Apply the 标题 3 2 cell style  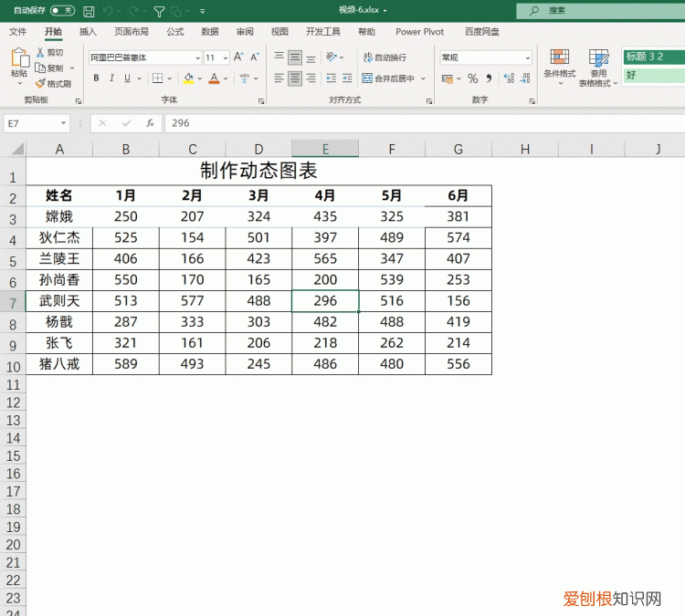654,57
